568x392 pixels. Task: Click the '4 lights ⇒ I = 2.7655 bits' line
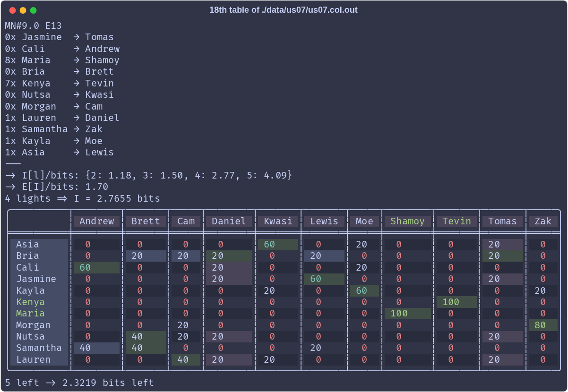pos(83,198)
